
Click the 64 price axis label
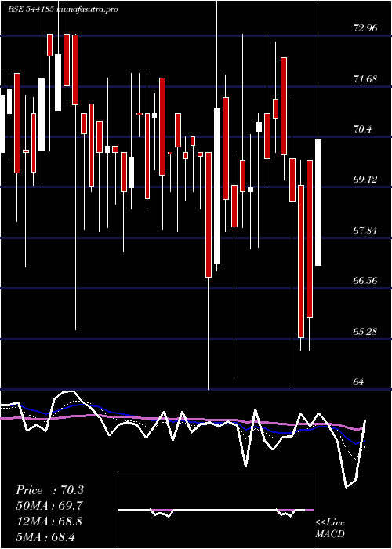[x=359, y=382]
